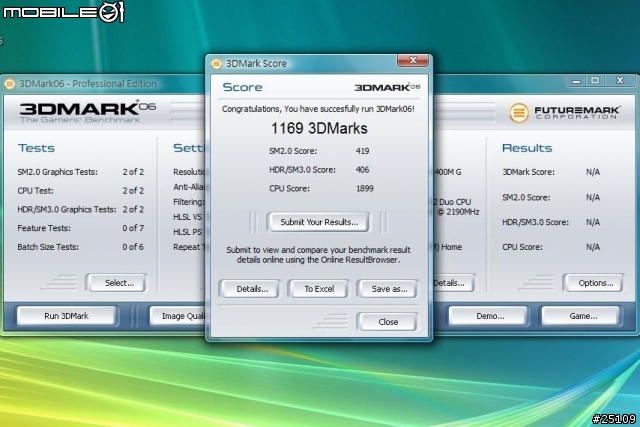The image size is (640, 427).
Task: Click the HDR/SM3.0 Score value 406
Action: (x=362, y=170)
